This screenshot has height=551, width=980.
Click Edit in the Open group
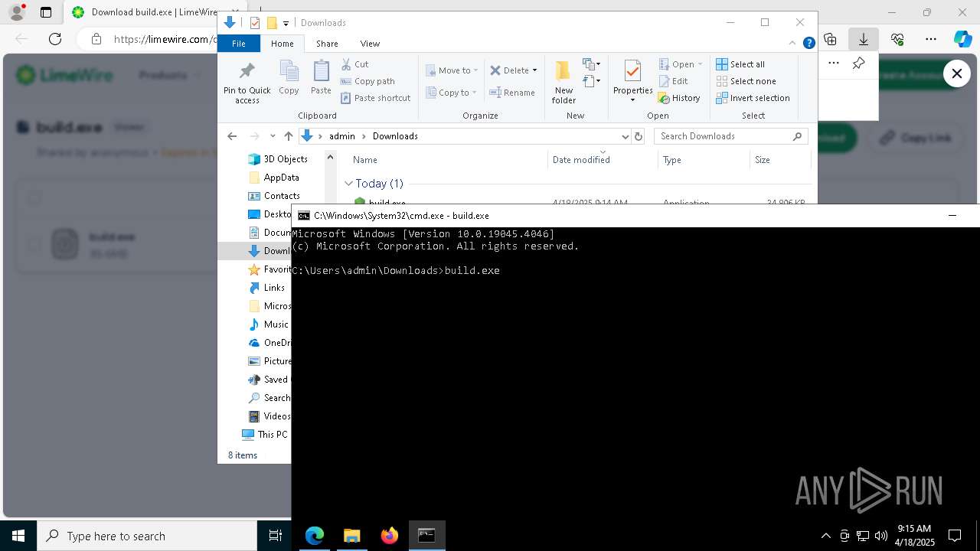674,81
